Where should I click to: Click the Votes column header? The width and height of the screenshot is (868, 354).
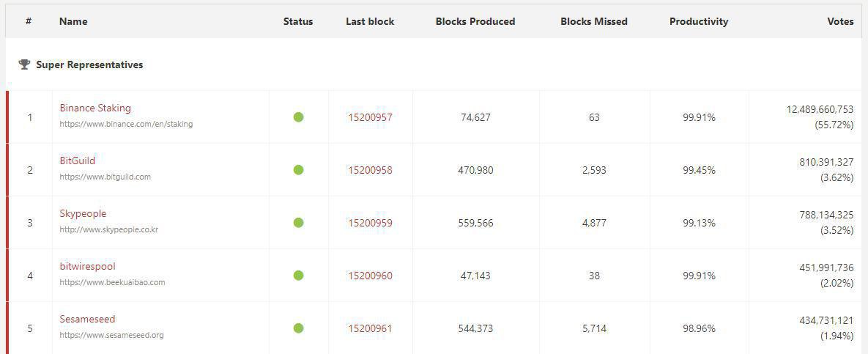click(841, 21)
